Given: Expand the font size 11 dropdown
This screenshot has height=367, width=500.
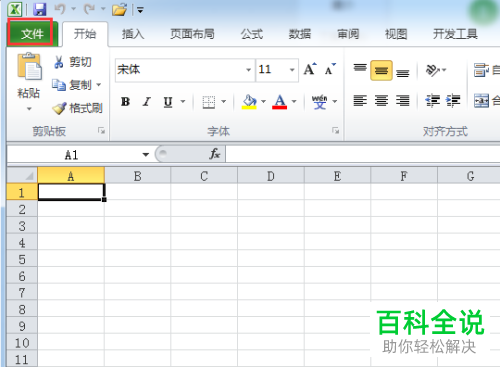Looking at the screenshot, I should click(292, 70).
